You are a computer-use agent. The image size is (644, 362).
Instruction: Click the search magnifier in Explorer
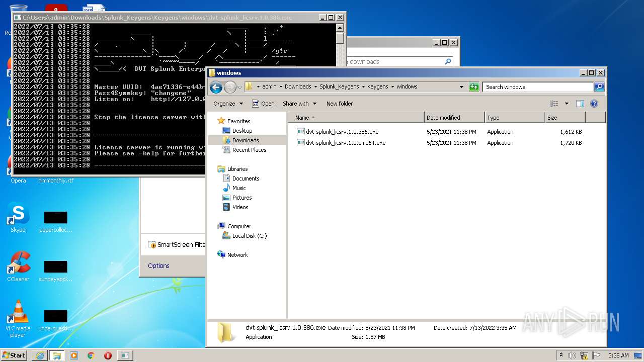click(x=599, y=87)
